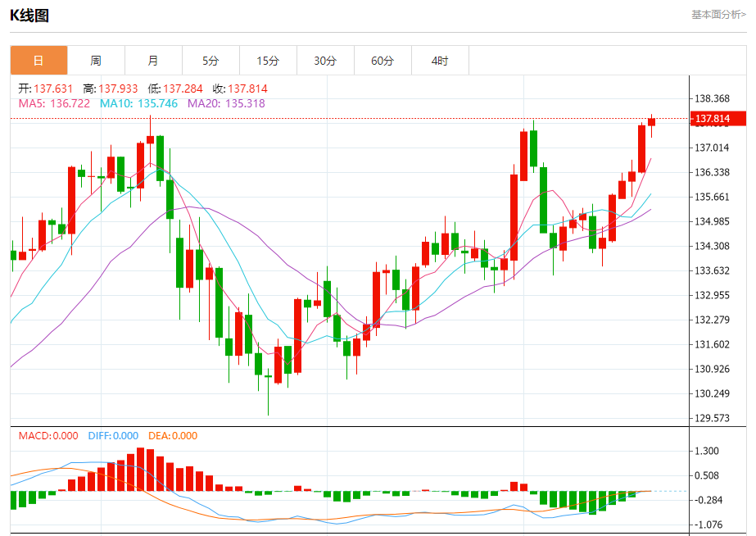Click the 138.368 price axis label
Image resolution: width=756 pixels, height=536 pixels.
click(712, 98)
